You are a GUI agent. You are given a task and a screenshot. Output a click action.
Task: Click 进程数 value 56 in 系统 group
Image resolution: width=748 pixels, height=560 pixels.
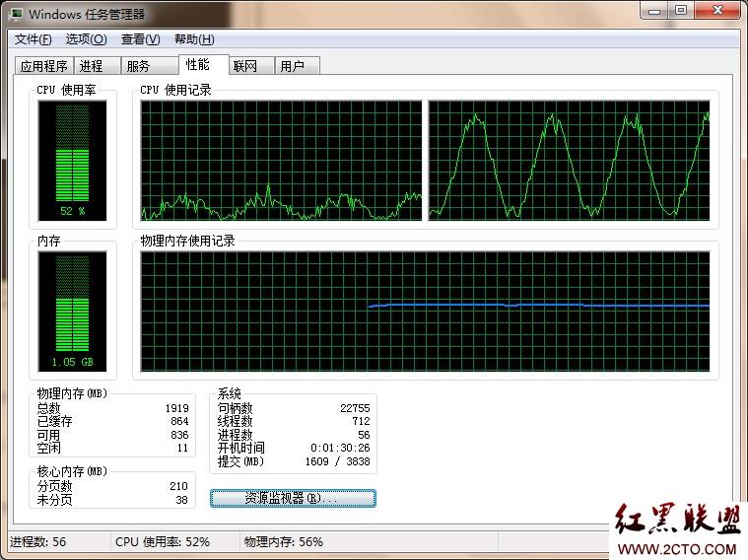coord(364,435)
